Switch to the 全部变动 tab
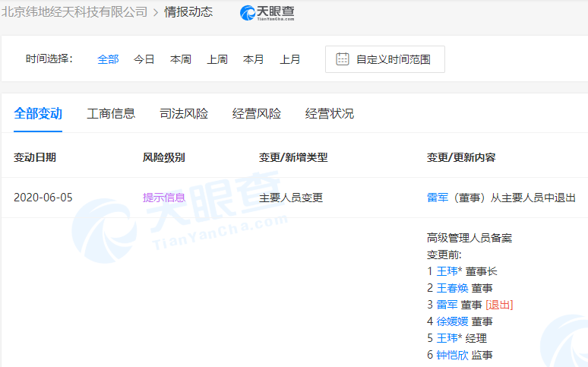This screenshot has height=367, width=588. (x=38, y=113)
